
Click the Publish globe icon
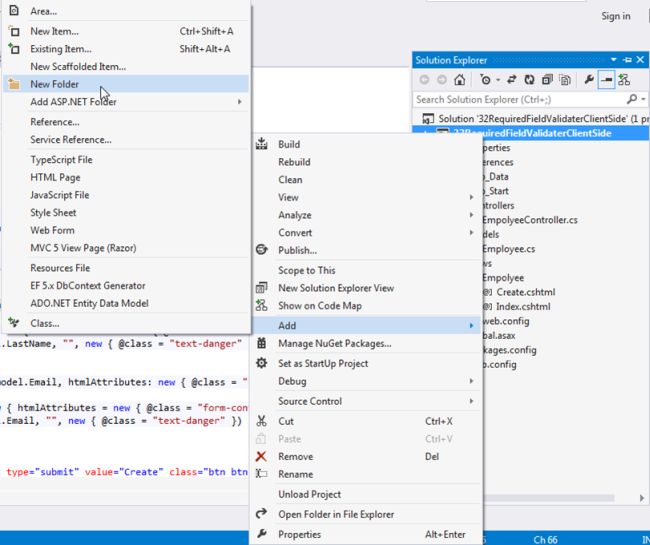pyautogui.click(x=262, y=249)
